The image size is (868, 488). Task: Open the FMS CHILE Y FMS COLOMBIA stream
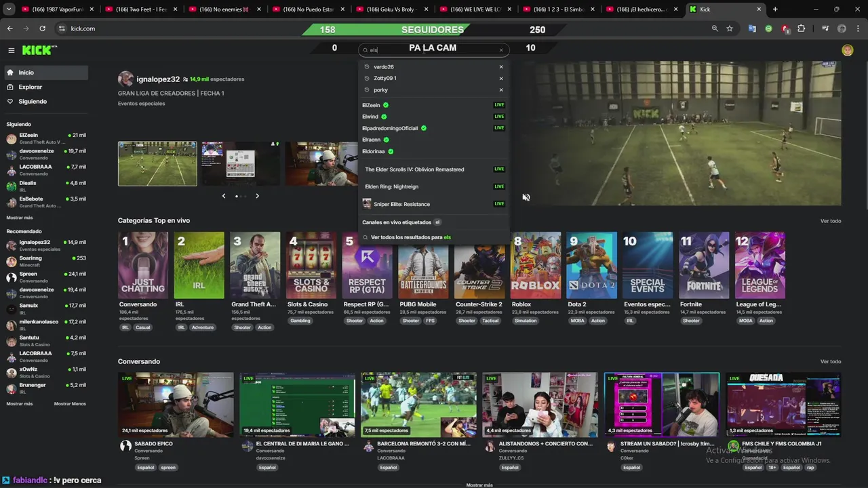pos(783,404)
